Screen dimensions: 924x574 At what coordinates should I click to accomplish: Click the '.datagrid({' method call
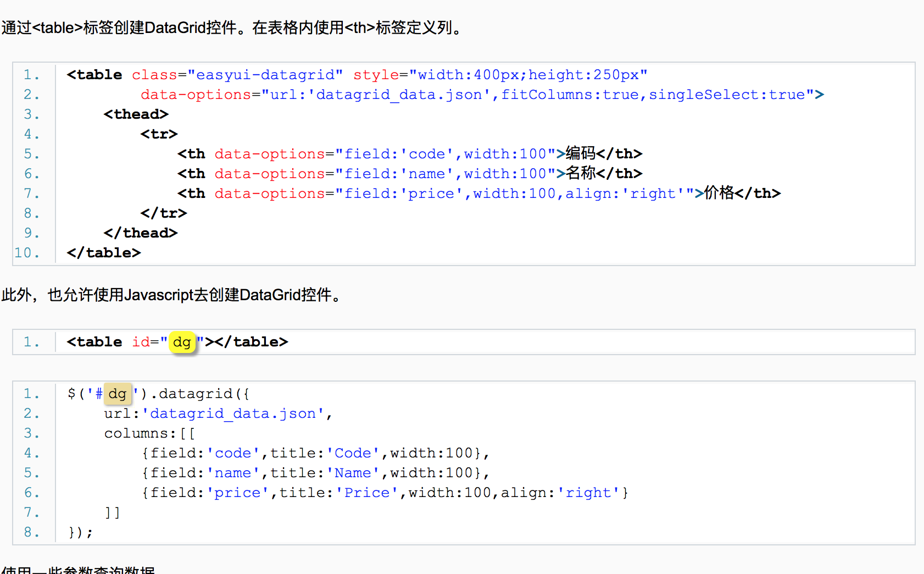point(200,394)
